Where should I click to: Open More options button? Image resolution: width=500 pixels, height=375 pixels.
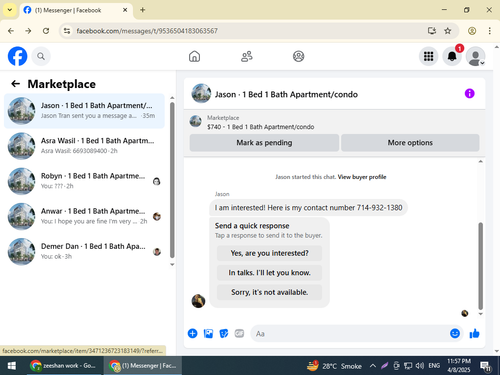(x=410, y=143)
